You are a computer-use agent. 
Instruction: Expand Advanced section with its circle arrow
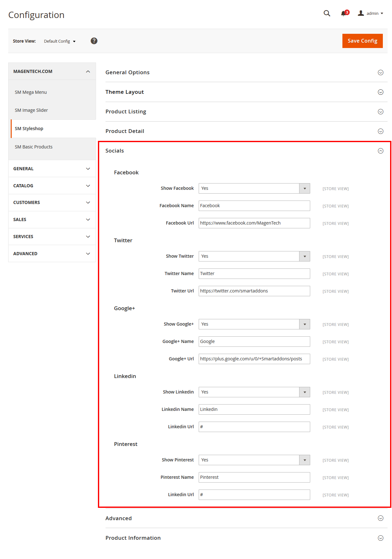point(381,518)
